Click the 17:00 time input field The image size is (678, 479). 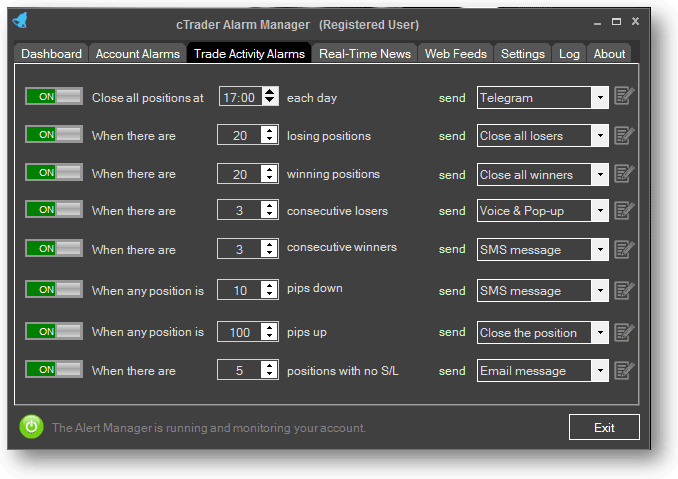[x=240, y=97]
